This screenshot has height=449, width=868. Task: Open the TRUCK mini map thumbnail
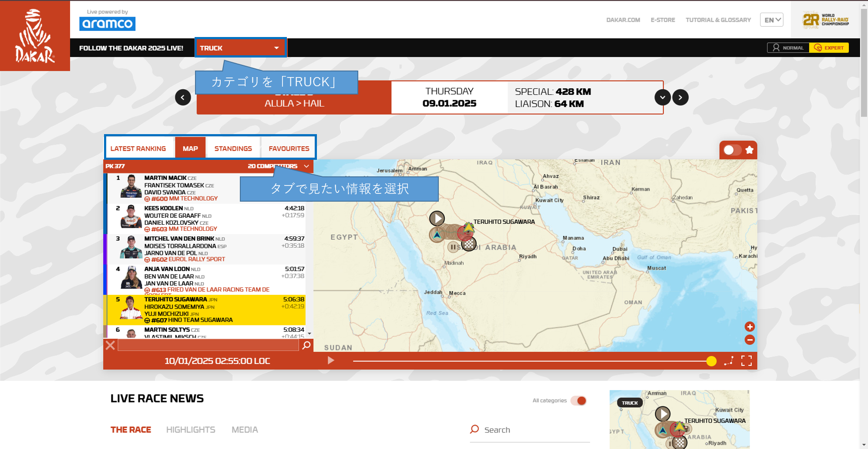pyautogui.click(x=680, y=419)
